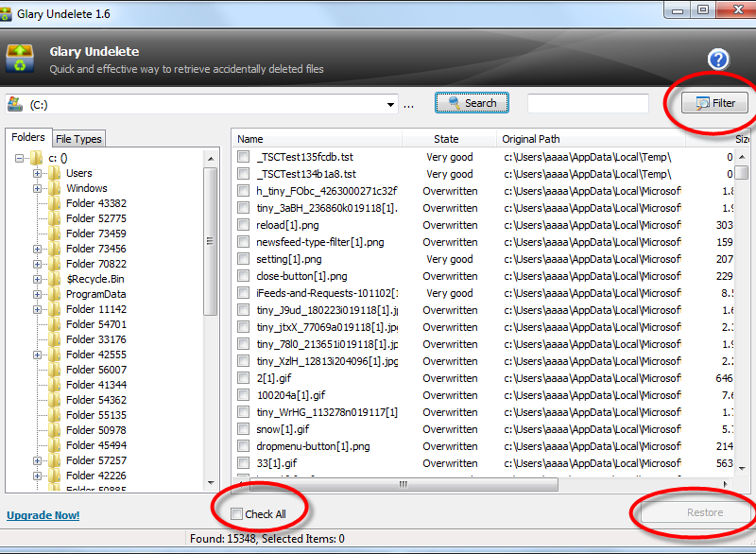Sort by the Name column header
This screenshot has height=554, width=756.
pyautogui.click(x=318, y=139)
